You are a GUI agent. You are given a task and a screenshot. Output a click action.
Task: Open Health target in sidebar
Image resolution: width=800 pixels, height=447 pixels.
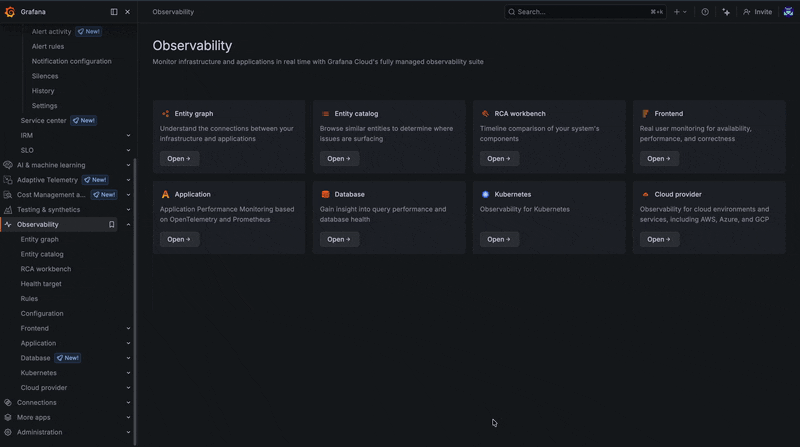pos(41,284)
